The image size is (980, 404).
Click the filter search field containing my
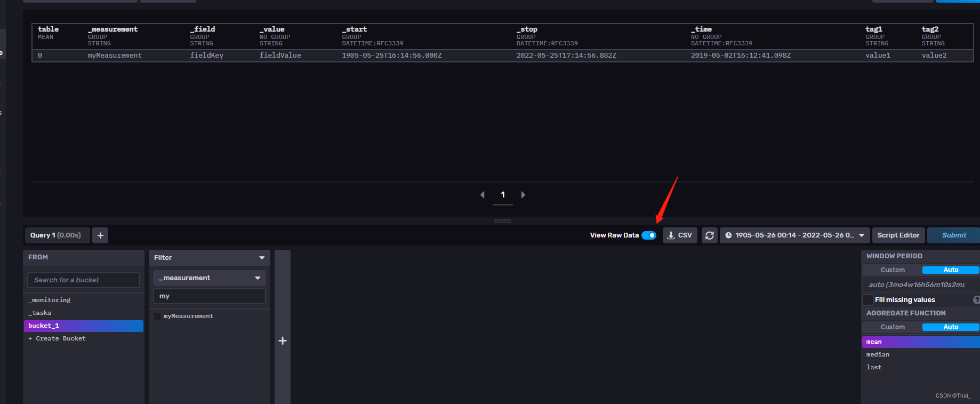(210, 296)
